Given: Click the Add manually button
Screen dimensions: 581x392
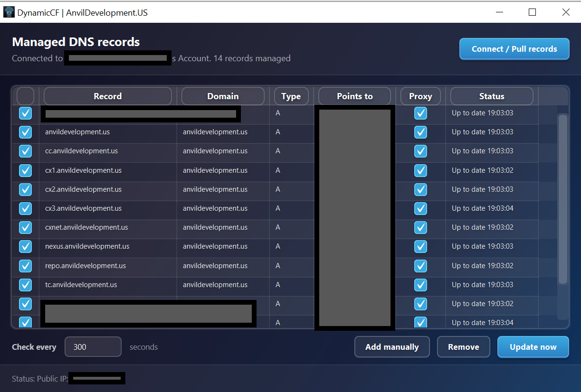Looking at the screenshot, I should click(392, 347).
